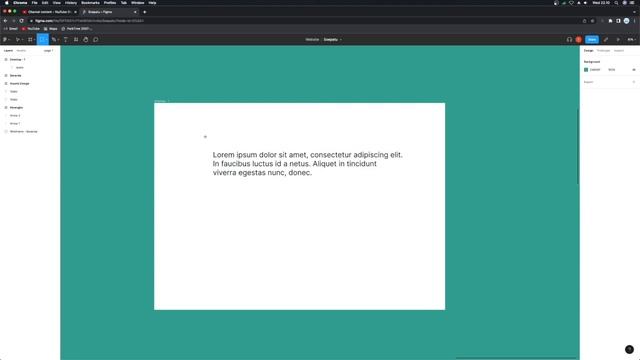Viewport: 640px width, 360px height.
Task: Edit the background opacity percentage
Action: point(611,70)
